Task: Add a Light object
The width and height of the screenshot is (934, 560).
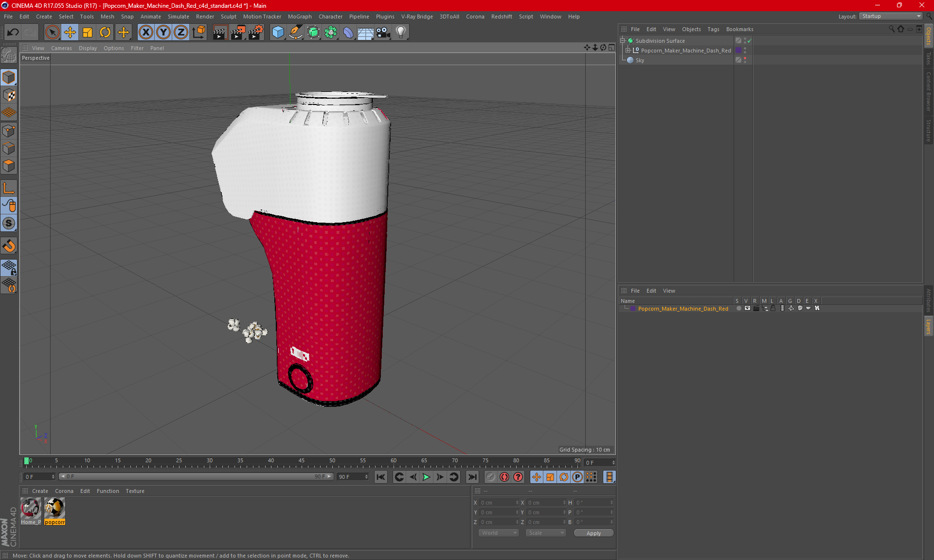Action: tap(400, 33)
